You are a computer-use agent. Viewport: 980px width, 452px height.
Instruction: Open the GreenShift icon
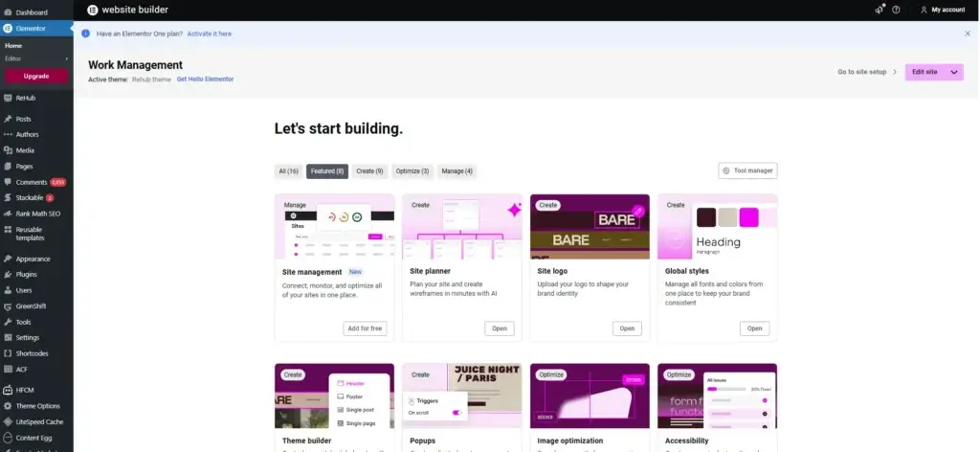8,306
